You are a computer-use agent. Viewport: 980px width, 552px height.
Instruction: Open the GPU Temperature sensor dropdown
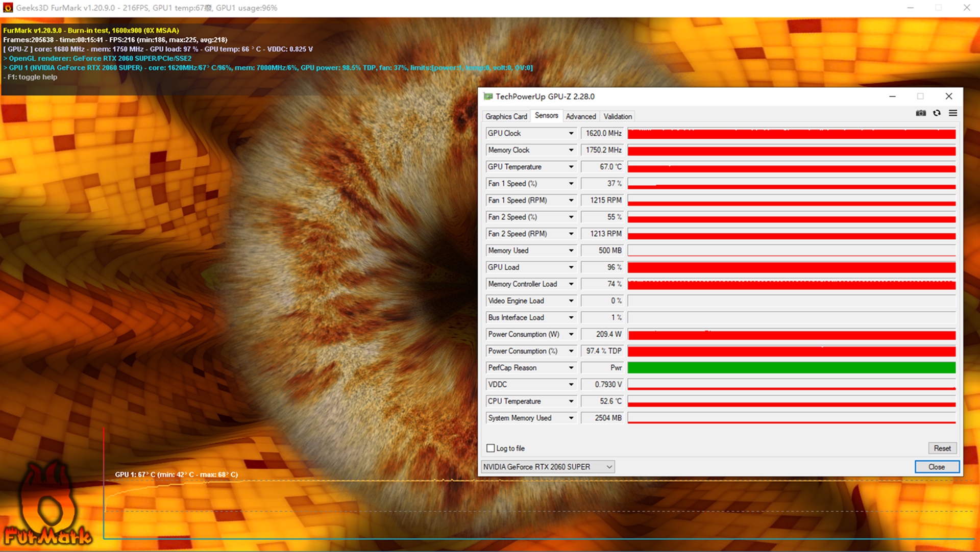pos(571,167)
